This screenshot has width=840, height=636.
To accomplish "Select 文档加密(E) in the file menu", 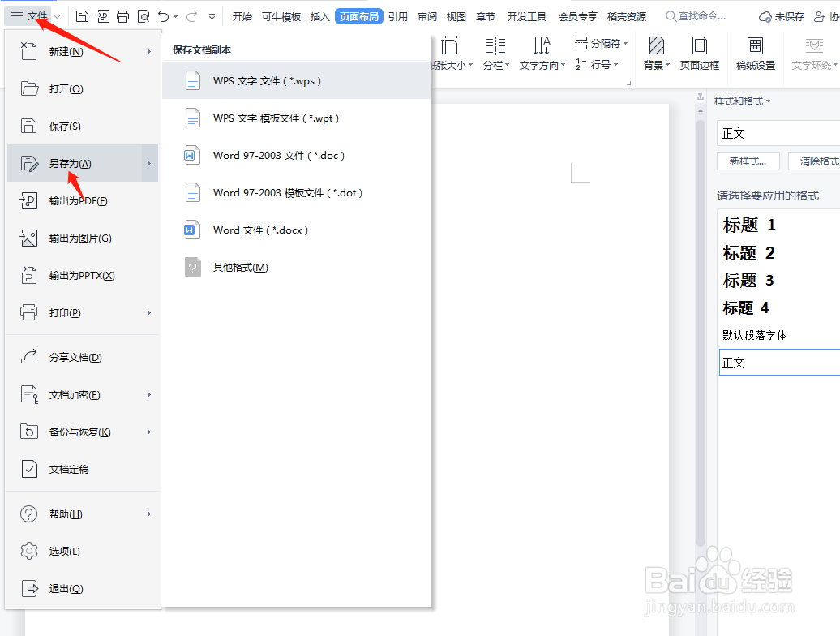I will [83, 395].
